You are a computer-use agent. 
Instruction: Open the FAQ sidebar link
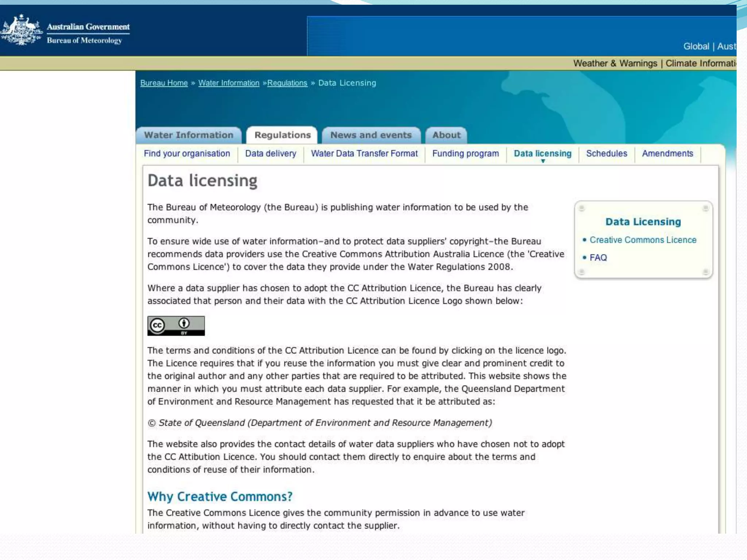click(x=598, y=258)
